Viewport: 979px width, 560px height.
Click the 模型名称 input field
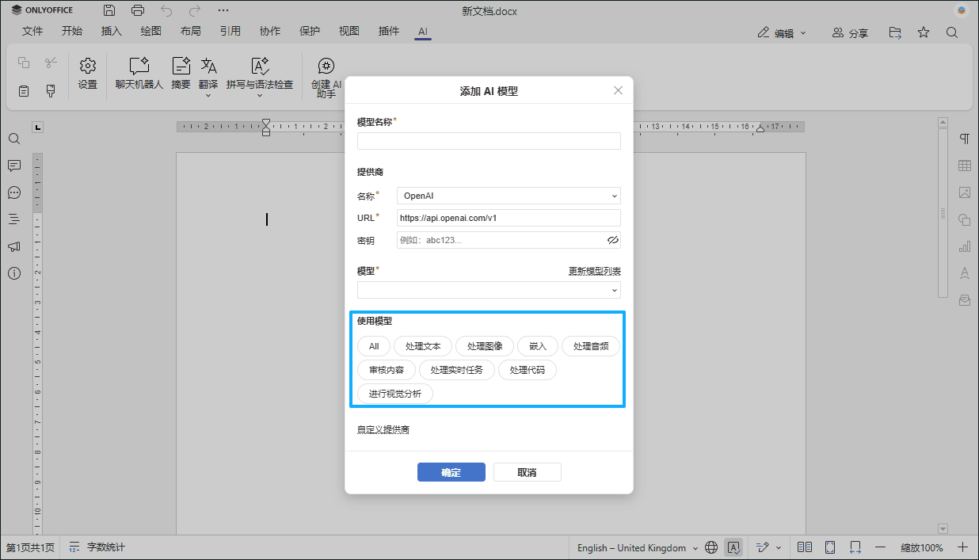click(488, 140)
